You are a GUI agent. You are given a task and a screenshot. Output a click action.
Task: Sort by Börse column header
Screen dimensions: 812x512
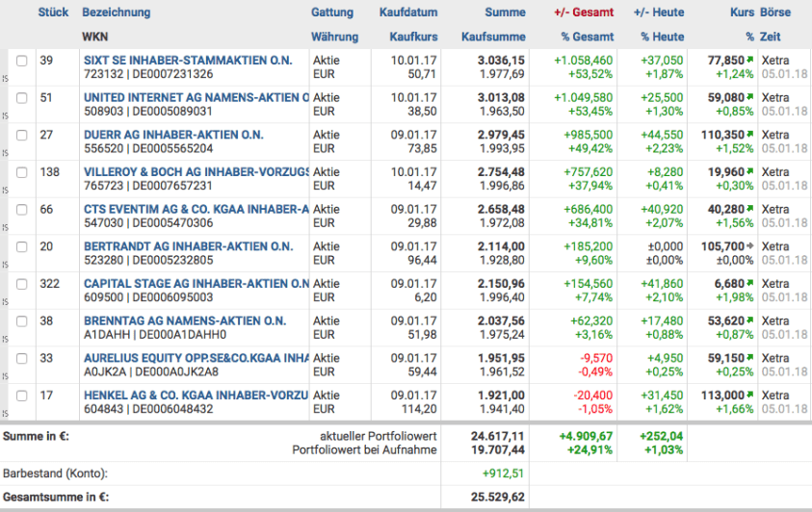coord(775,13)
